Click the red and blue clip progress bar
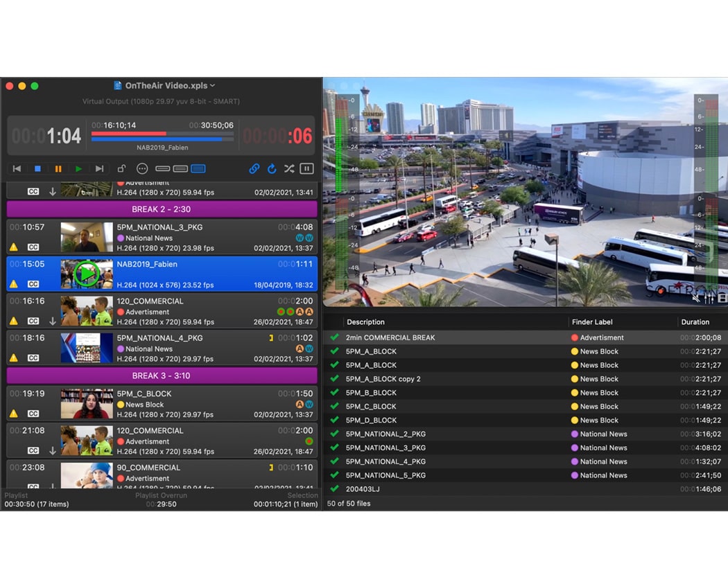 click(163, 136)
